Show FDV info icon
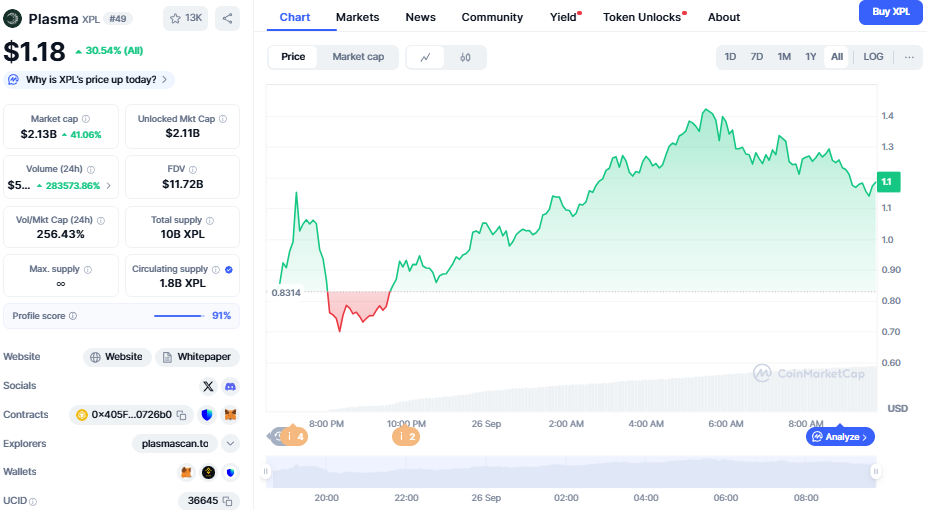The width and height of the screenshot is (927, 510). 193,170
